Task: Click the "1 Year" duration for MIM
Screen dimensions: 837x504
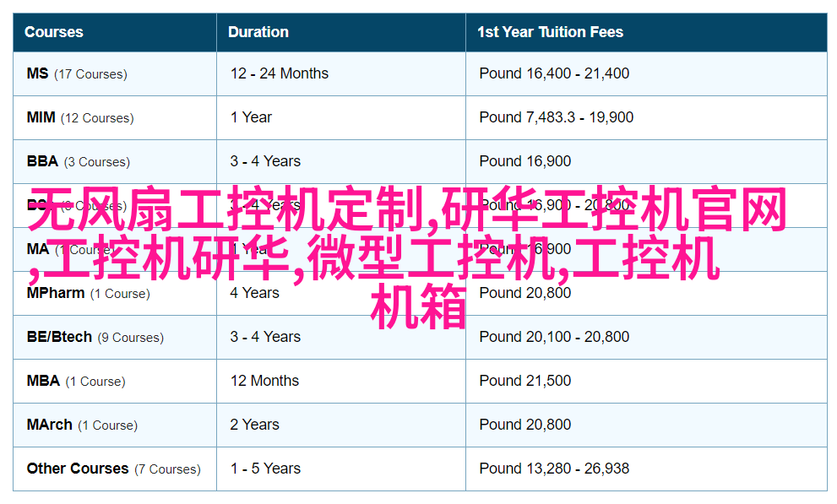Action: (251, 117)
